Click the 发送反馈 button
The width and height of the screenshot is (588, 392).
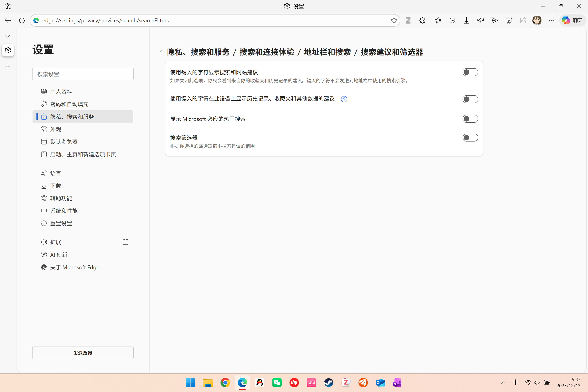(x=83, y=353)
